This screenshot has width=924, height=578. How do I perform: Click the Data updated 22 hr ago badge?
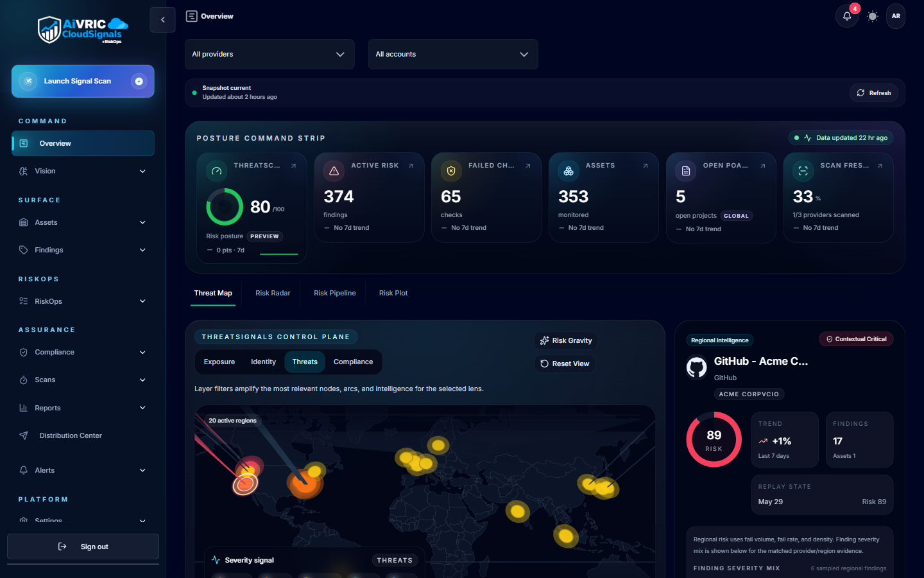841,138
